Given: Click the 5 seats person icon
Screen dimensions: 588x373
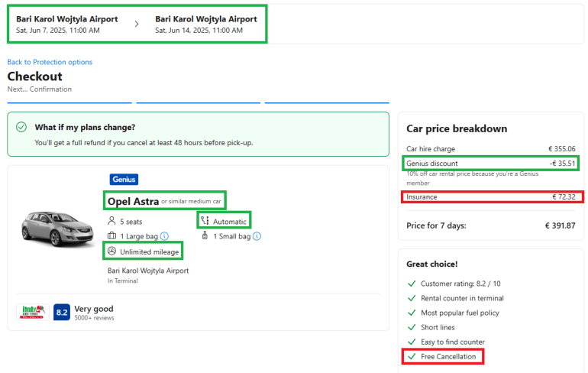Looking at the screenshot, I should [112, 221].
